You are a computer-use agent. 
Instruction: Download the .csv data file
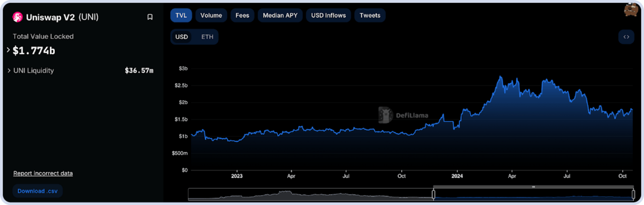38,191
